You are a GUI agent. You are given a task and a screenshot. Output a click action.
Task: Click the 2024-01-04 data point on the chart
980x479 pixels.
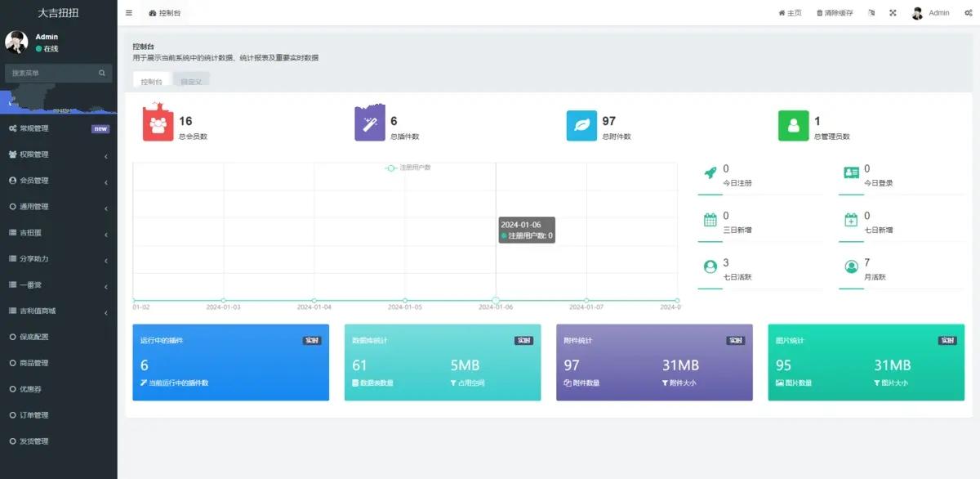point(314,301)
